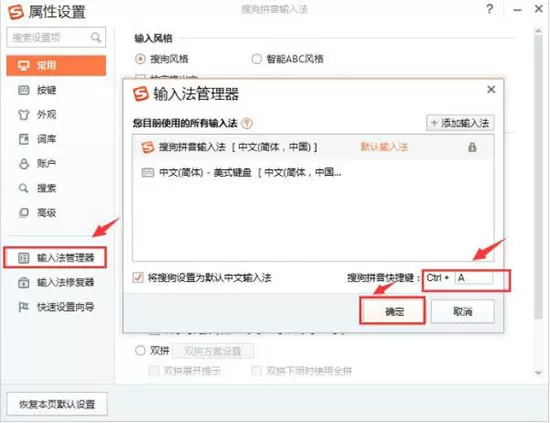Viewport: 550px width, 423px height.
Task: Open the 常用 settings tab
Action: (56, 65)
